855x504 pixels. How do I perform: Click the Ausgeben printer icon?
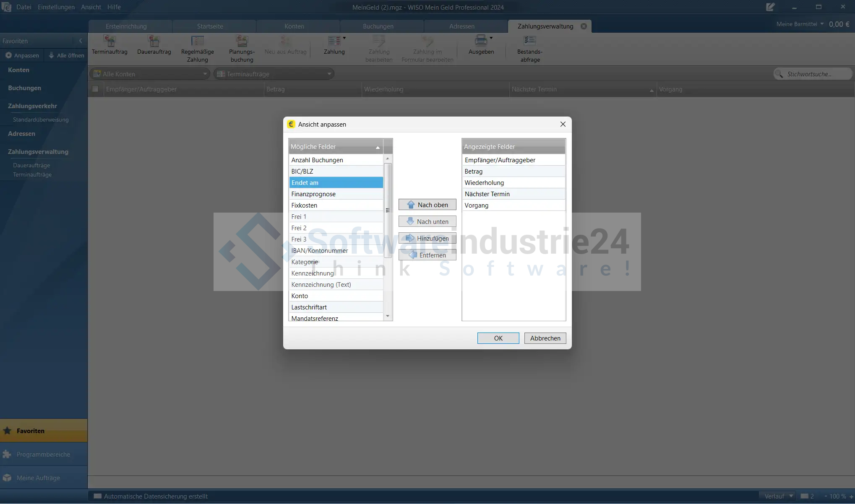[481, 41]
